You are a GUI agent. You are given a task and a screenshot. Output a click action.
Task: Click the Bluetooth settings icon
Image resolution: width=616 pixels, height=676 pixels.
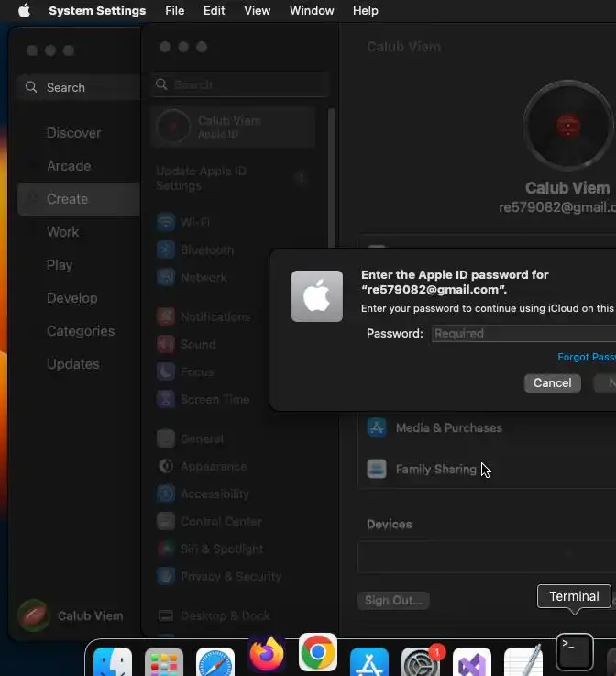166,249
